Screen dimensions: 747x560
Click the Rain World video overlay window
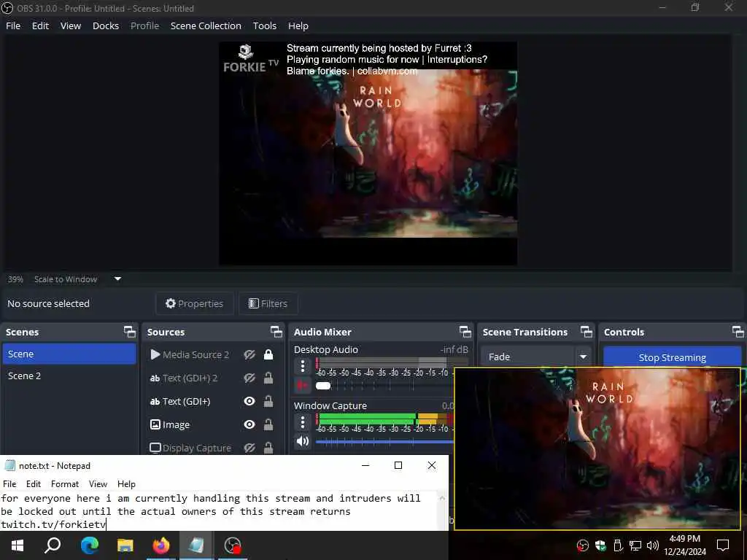tap(597, 448)
